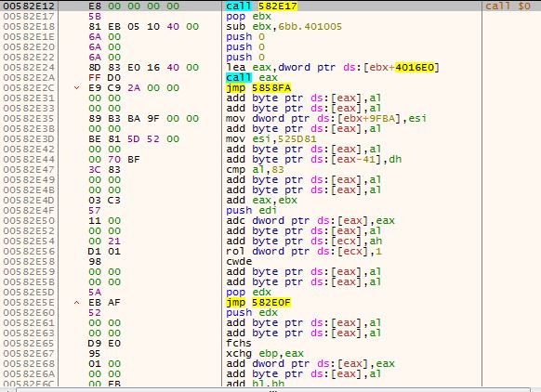
Task: Select 'mov dword ptr ds:[ebx+9FBA],esi' line
Action: (326, 118)
